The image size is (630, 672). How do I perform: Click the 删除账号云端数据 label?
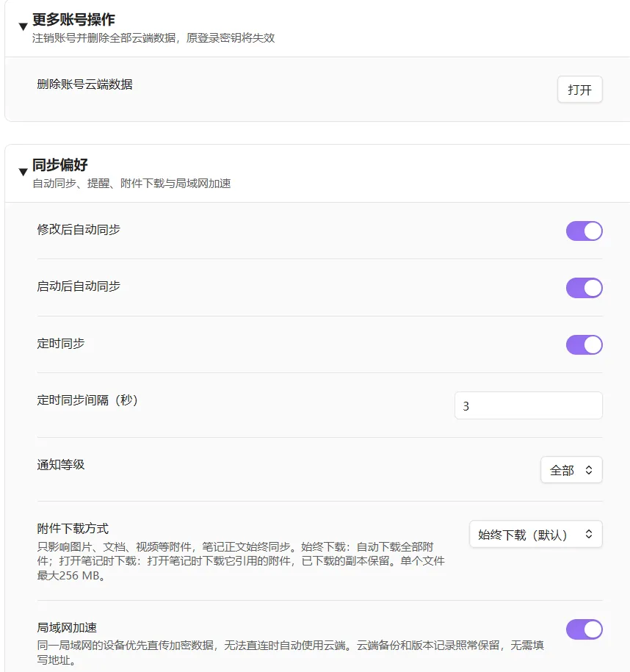pos(85,84)
